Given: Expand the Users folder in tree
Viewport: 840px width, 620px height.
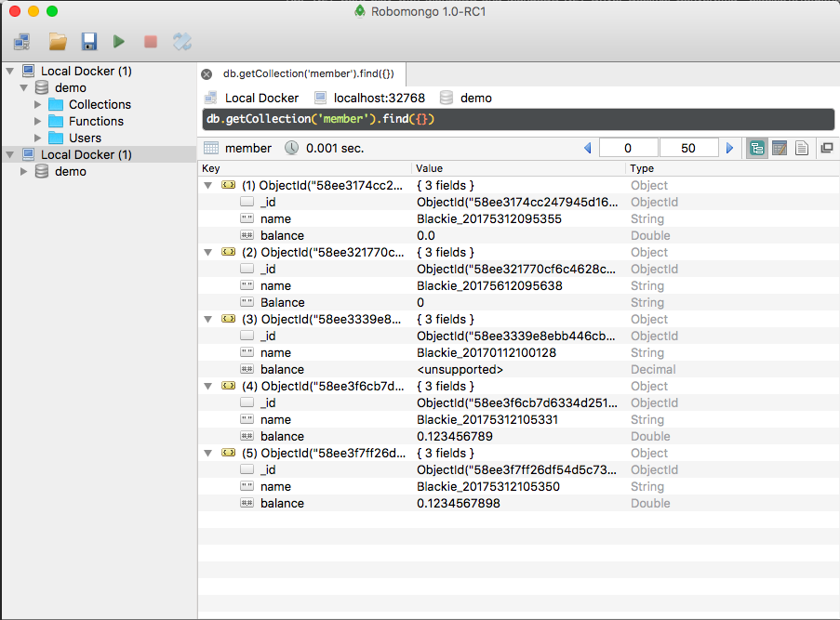Looking at the screenshot, I should tap(38, 138).
